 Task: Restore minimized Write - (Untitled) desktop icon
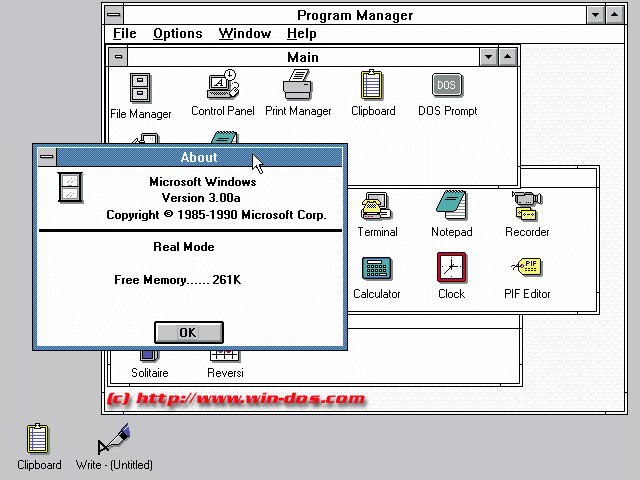(x=114, y=441)
